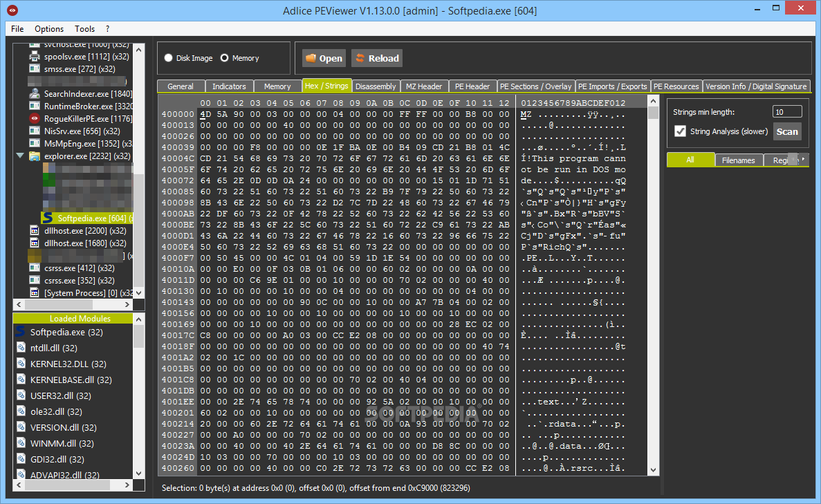
Task: Open the Options menu
Action: pyautogui.click(x=49, y=29)
